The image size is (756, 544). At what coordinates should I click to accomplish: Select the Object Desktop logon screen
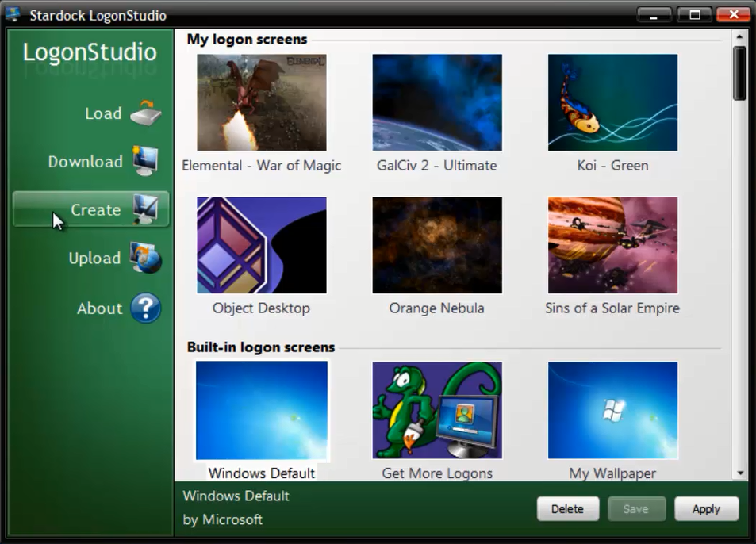(x=261, y=244)
